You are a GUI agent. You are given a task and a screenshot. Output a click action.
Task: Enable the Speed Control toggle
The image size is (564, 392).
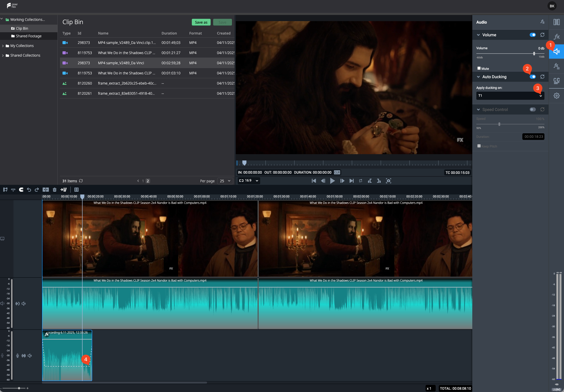[533, 109]
